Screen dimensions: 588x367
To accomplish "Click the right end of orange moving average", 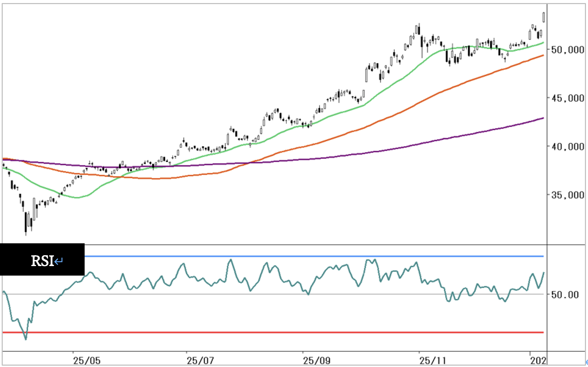I will coord(543,55).
